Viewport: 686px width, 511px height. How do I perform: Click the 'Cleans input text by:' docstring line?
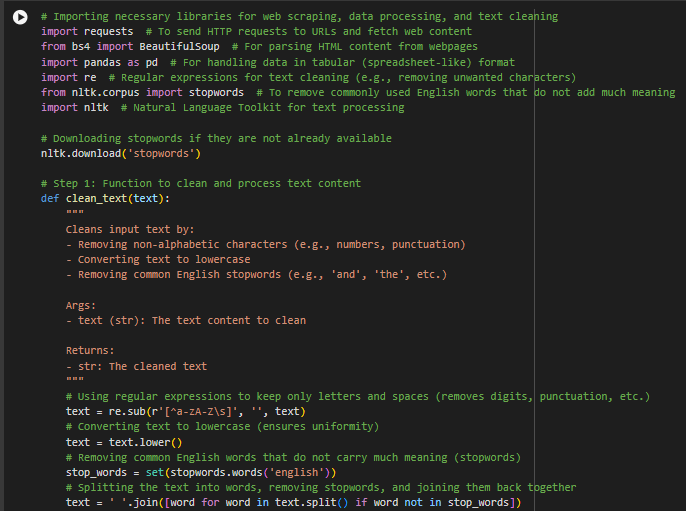130,229
